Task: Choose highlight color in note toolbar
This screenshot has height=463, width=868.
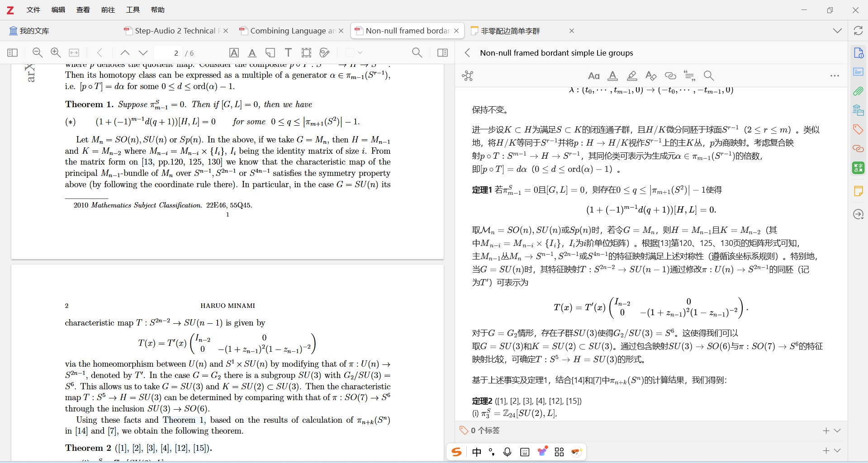Action: [632, 76]
